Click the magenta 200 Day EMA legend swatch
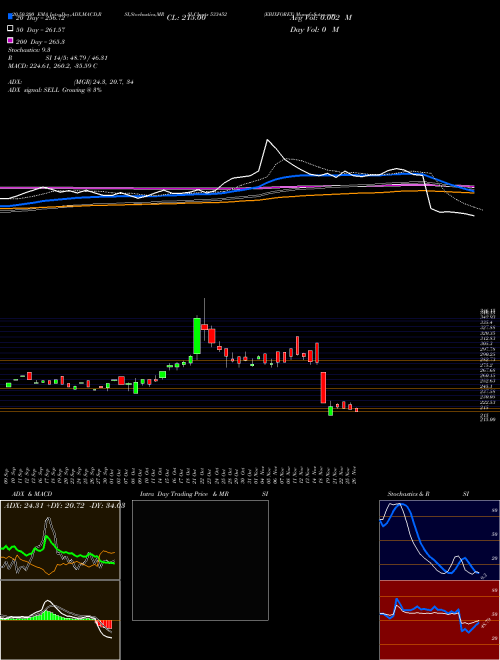The image size is (500, 660). pyautogui.click(x=10, y=40)
